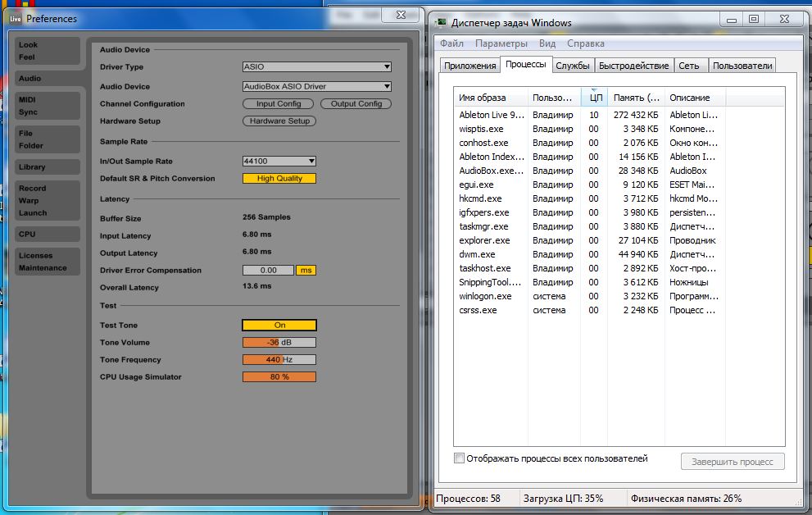Viewport: 812px width, 515px height.
Task: Open the Audio Device dropdown
Action: tap(316, 87)
